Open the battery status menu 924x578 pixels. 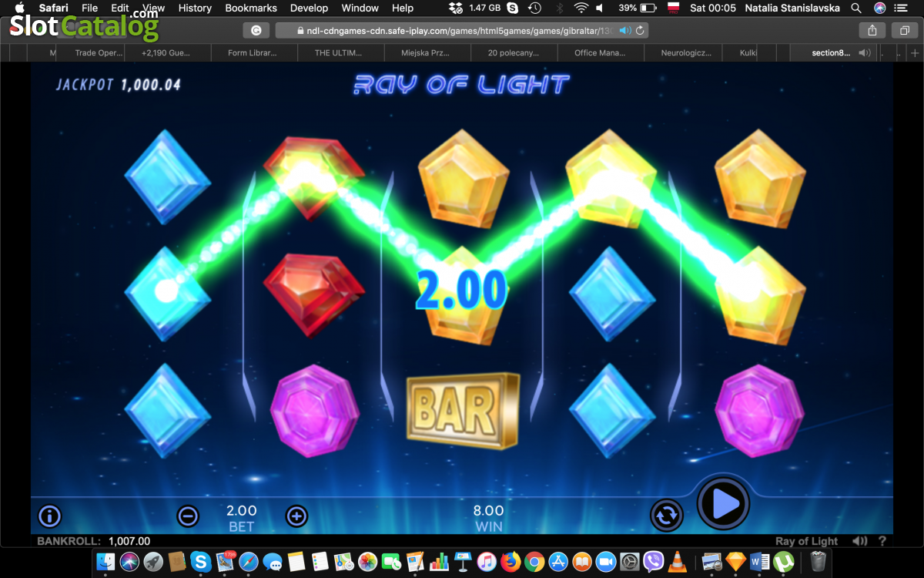648,8
